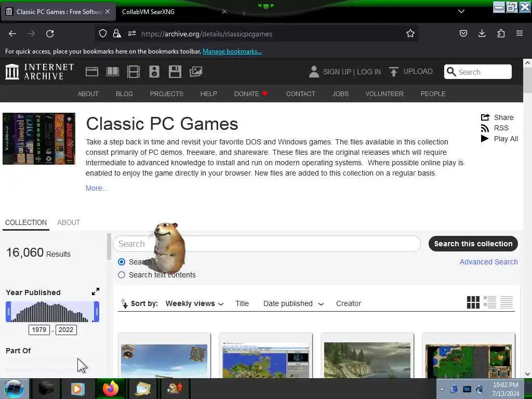Switch to compact list view
This screenshot has height=399, width=532.
point(507,302)
